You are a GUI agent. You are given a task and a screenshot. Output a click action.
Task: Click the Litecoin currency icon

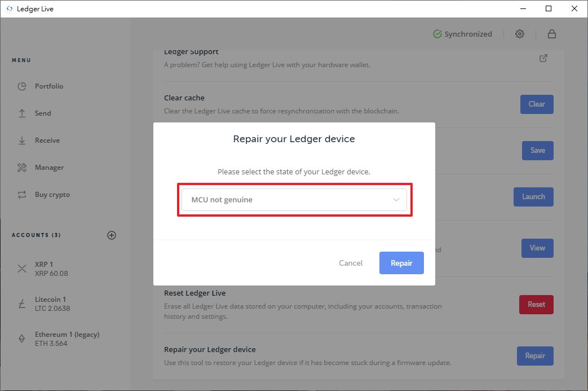[22, 304]
